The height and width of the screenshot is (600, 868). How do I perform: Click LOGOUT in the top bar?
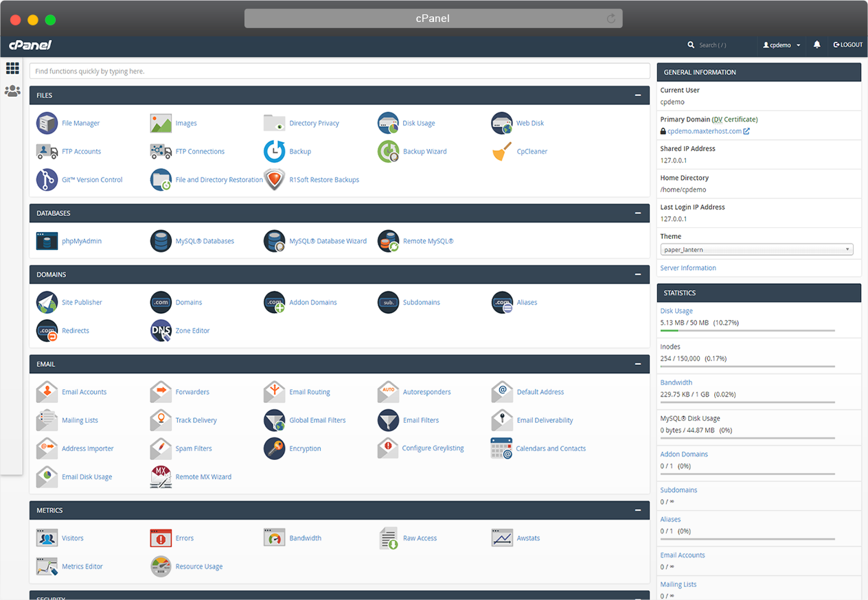(x=847, y=45)
